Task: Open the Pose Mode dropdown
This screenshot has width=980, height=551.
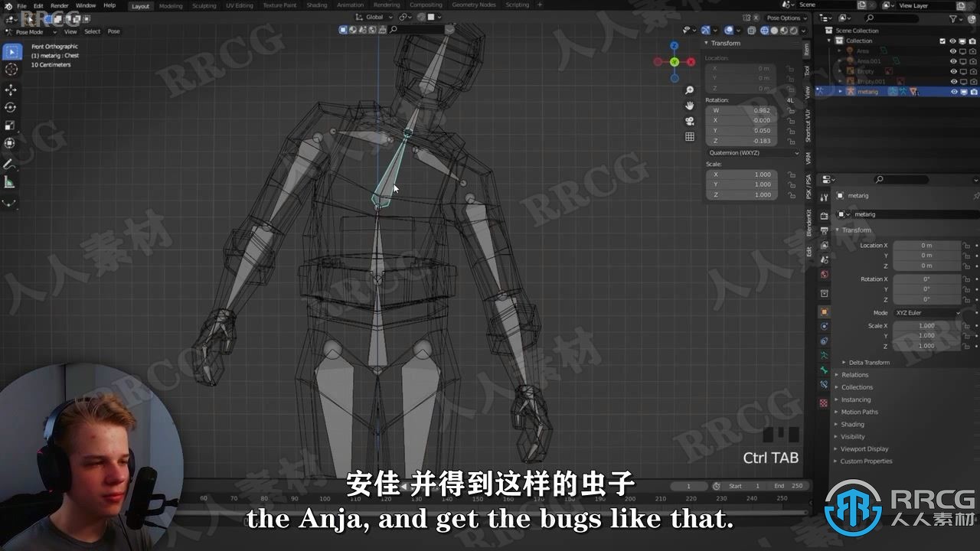Action: (31, 31)
